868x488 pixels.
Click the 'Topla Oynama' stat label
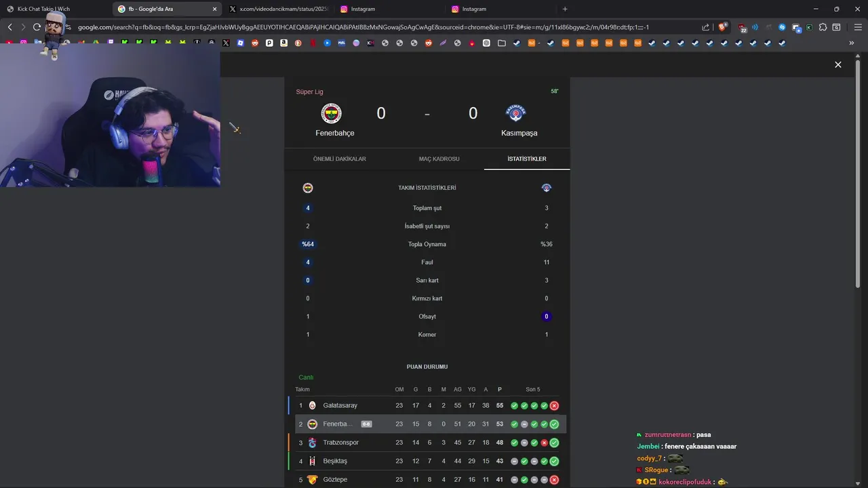point(427,244)
